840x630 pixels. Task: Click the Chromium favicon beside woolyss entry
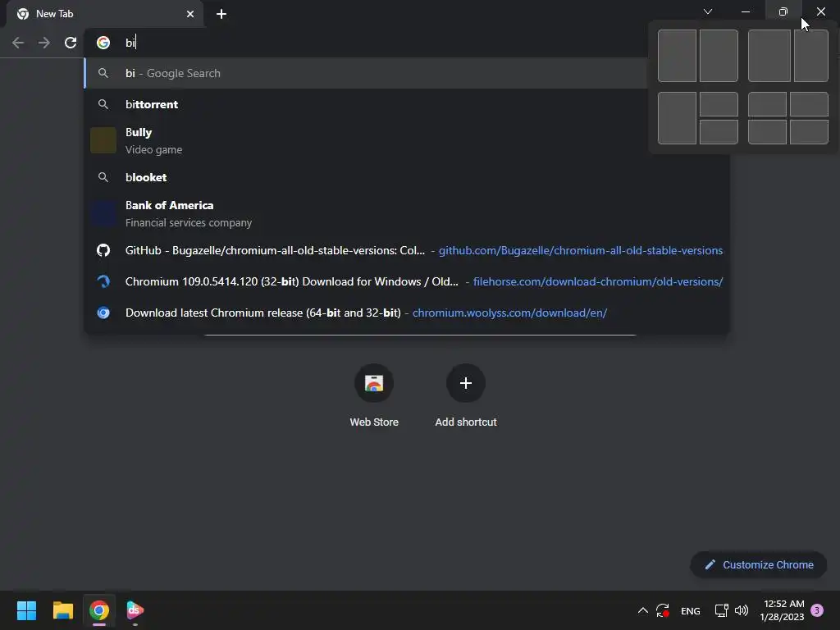tap(103, 313)
